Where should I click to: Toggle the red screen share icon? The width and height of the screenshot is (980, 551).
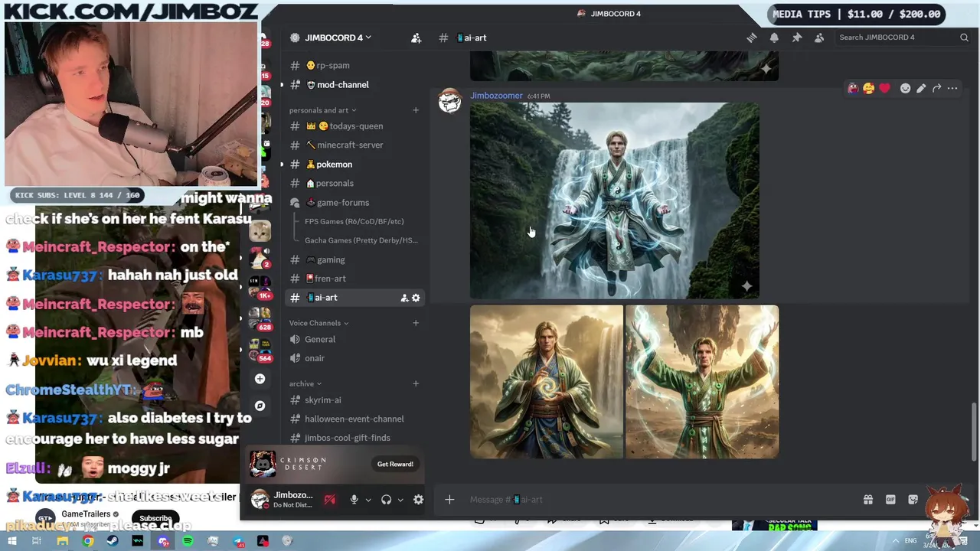click(329, 500)
